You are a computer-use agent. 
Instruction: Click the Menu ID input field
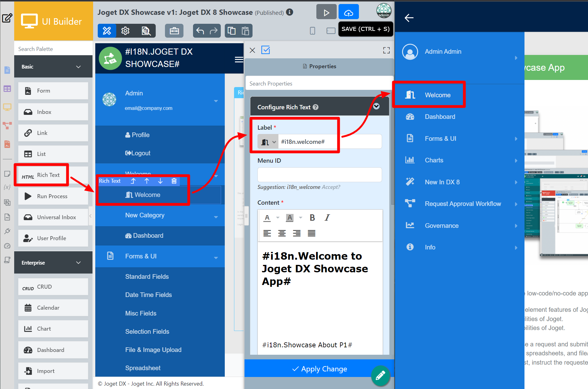[319, 175]
